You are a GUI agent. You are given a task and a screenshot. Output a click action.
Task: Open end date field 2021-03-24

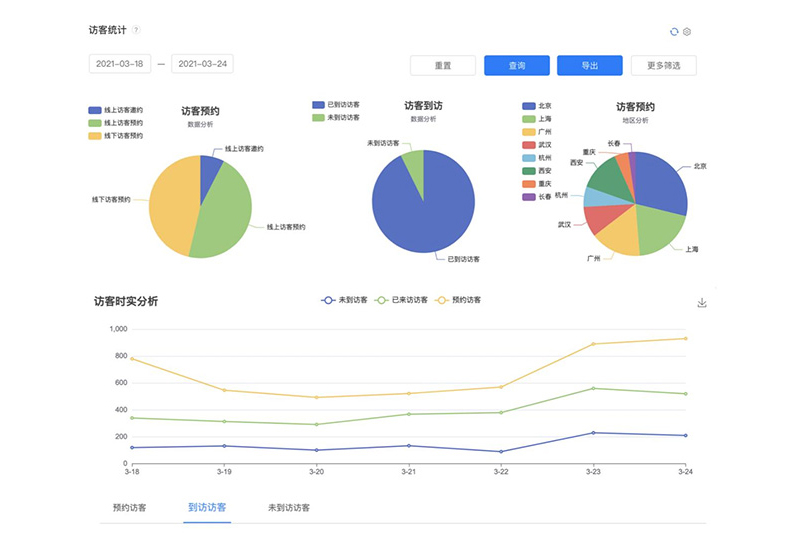point(203,64)
